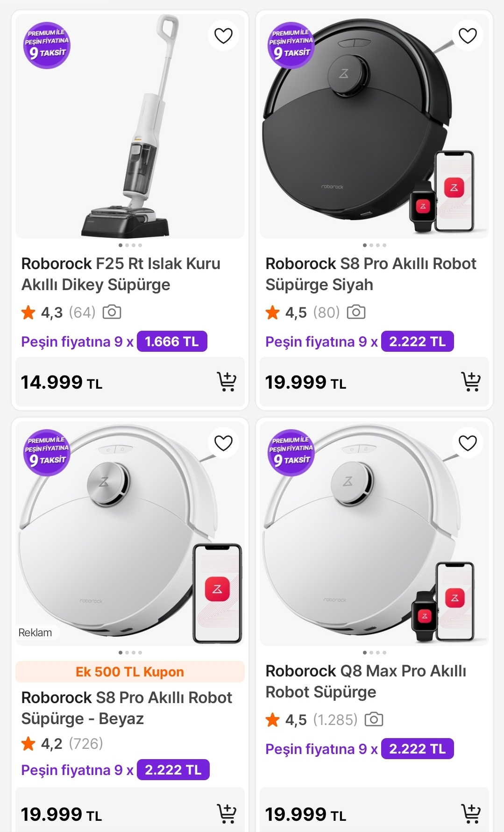The image size is (504, 832).
Task: Open photo reviews for S8 Pro Siyah
Action: click(356, 312)
